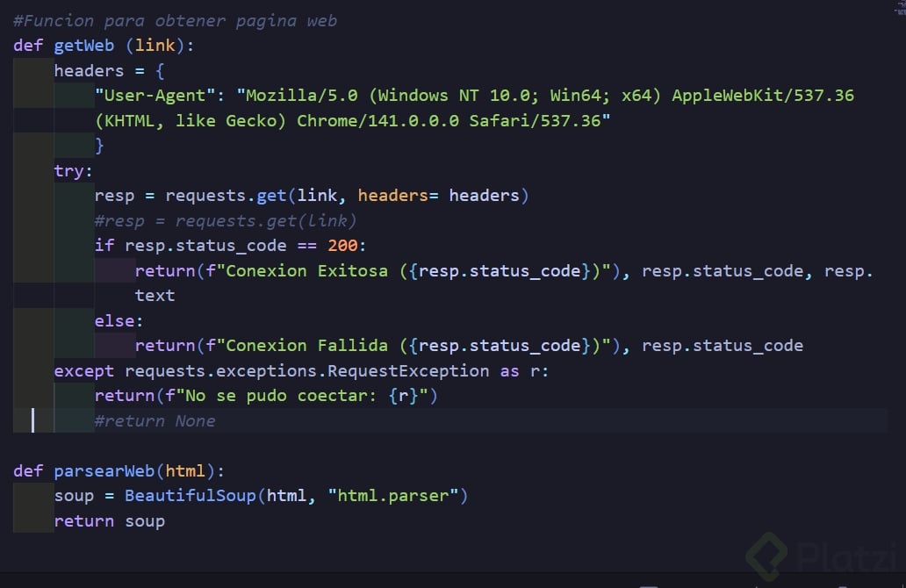Click 'AppleWebKit/537.36' in the string
The image size is (906, 588).
point(763,96)
